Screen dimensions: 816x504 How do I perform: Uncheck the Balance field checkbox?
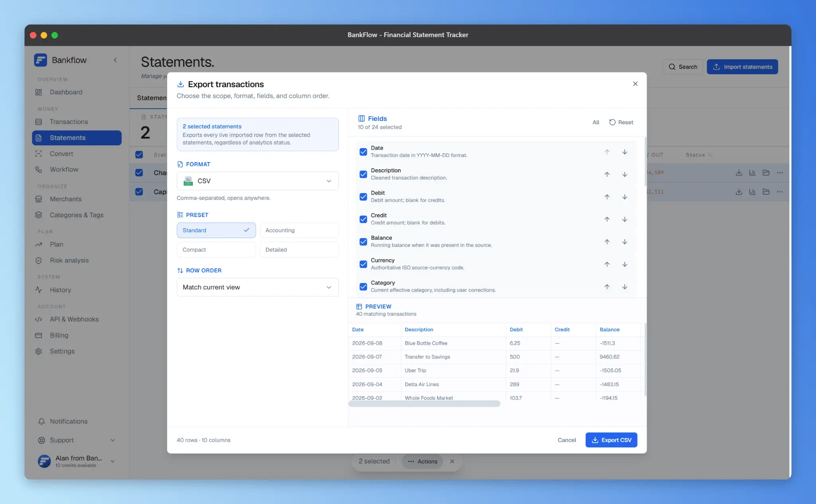coord(363,242)
